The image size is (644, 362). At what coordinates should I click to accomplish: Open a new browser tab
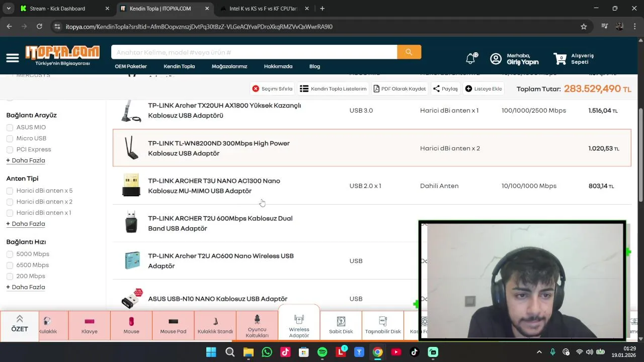[323, 9]
